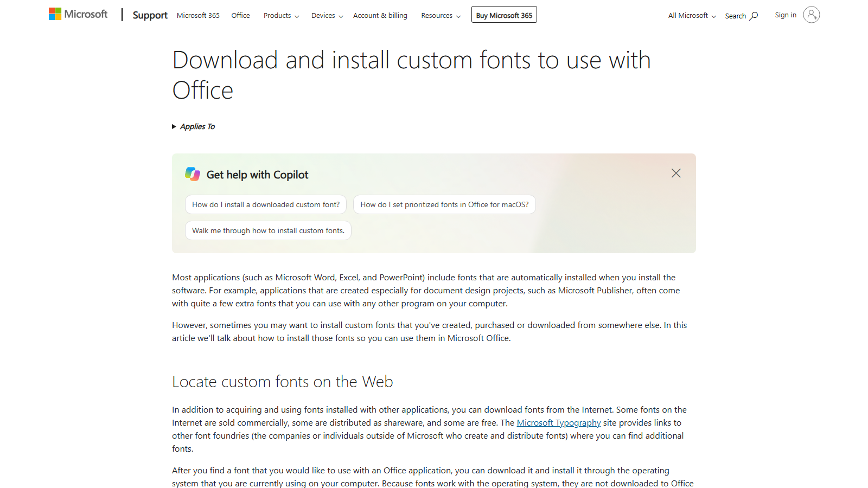Expand the Applies To section
The image size is (868, 488).
pos(194,126)
